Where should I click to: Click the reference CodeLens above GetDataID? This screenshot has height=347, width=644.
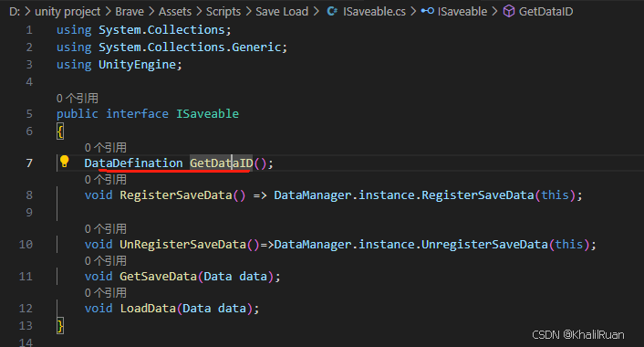106,148
